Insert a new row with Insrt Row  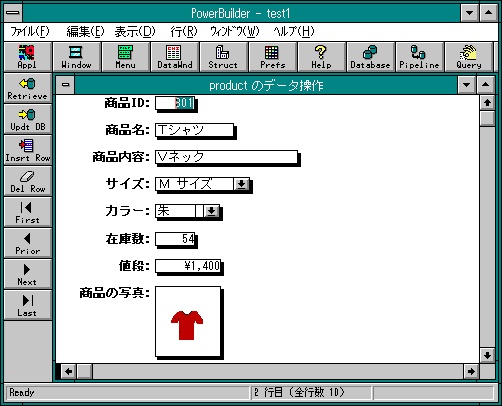coord(28,150)
